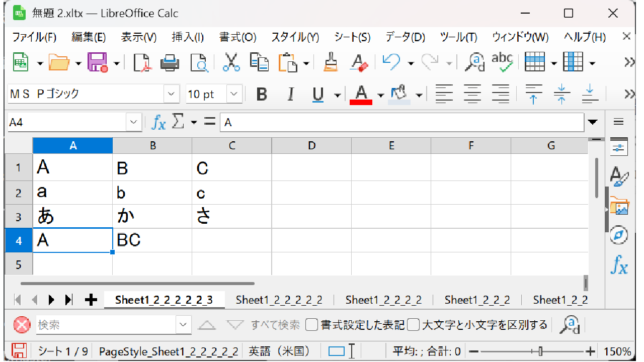This screenshot has height=362, width=644.
Task: Click the Paste clipboard icon
Action: pos(288,62)
